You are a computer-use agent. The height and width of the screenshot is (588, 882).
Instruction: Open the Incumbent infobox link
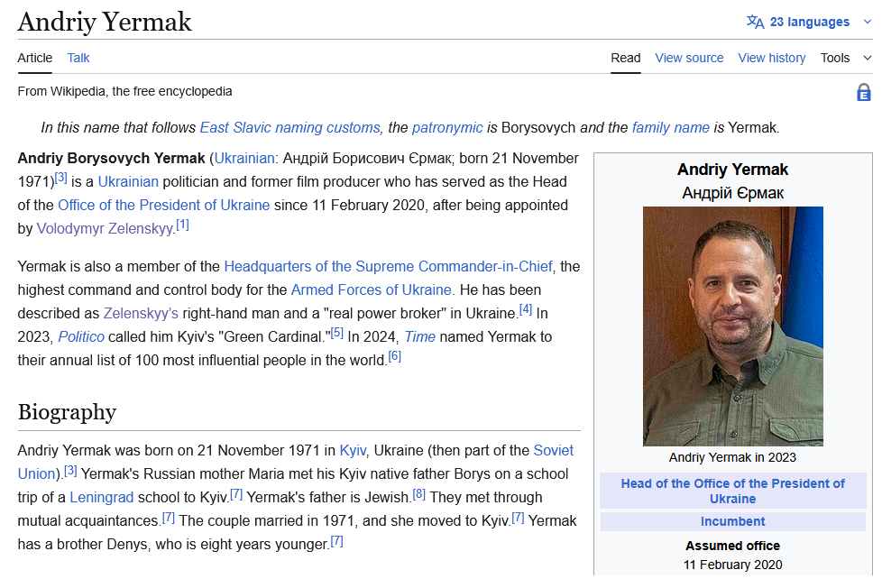733,521
